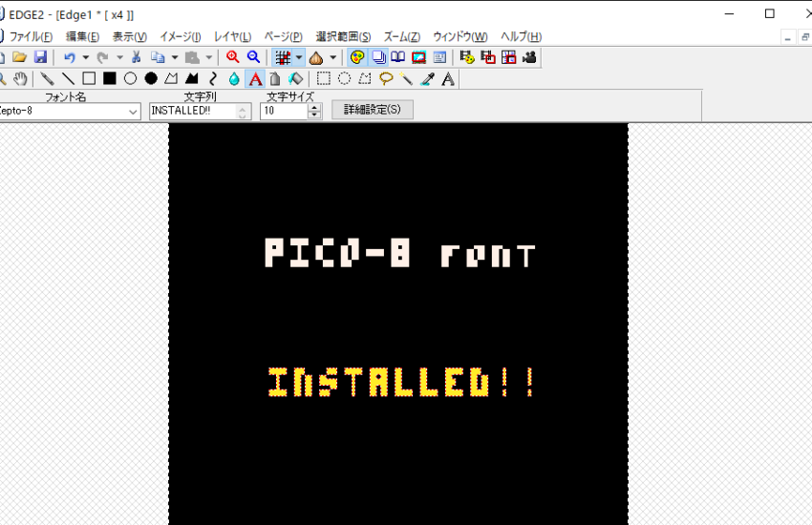Select the spray can tool
Viewport: 812px width, 525px height.
pos(275,78)
